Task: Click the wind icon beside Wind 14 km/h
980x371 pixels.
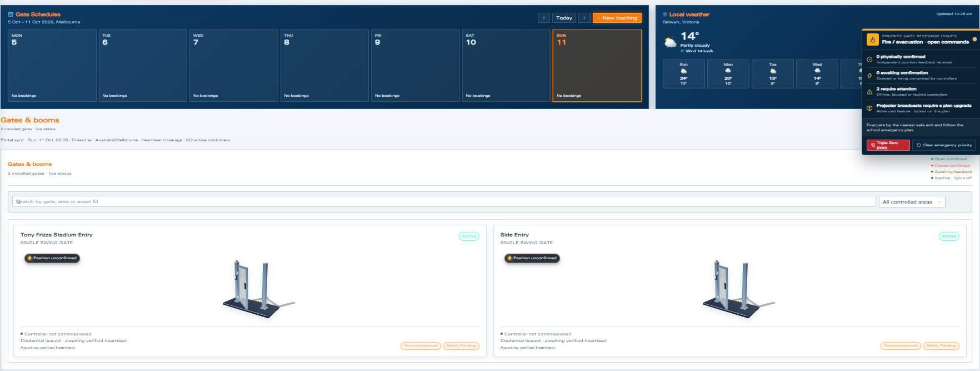Action: [x=683, y=51]
